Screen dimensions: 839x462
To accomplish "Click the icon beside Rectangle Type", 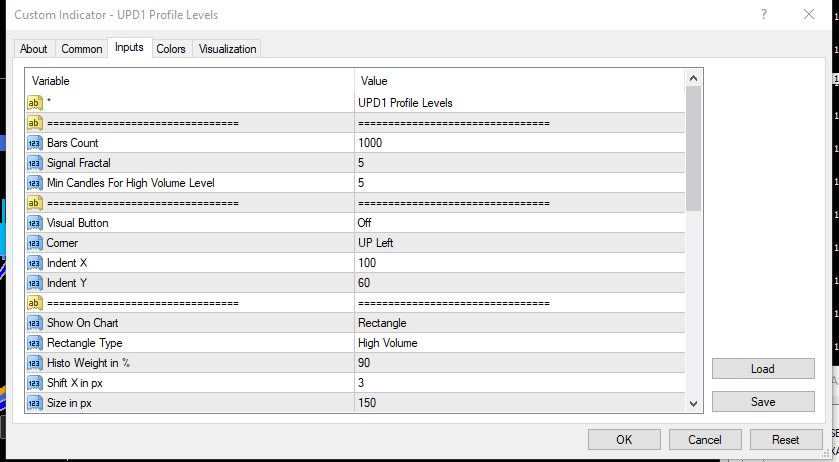I will coord(35,343).
